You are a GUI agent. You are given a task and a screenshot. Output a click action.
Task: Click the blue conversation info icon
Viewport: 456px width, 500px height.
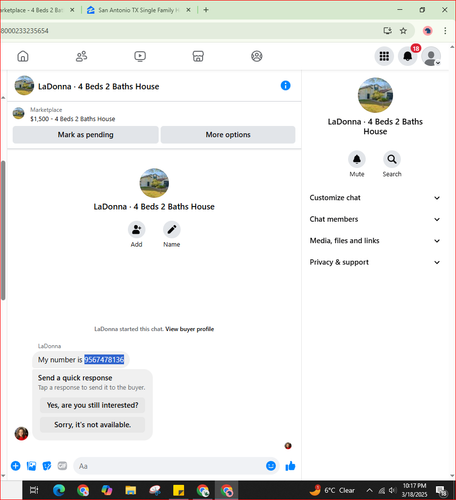(285, 86)
